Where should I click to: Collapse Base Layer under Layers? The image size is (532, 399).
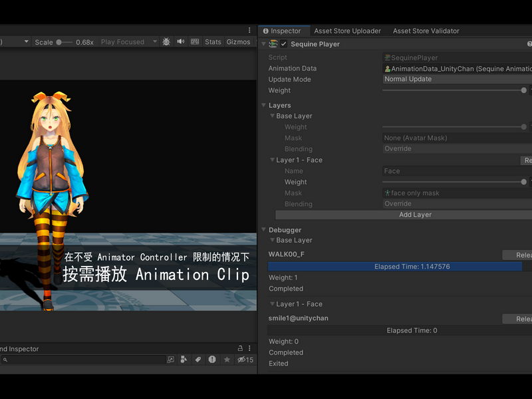(272, 116)
